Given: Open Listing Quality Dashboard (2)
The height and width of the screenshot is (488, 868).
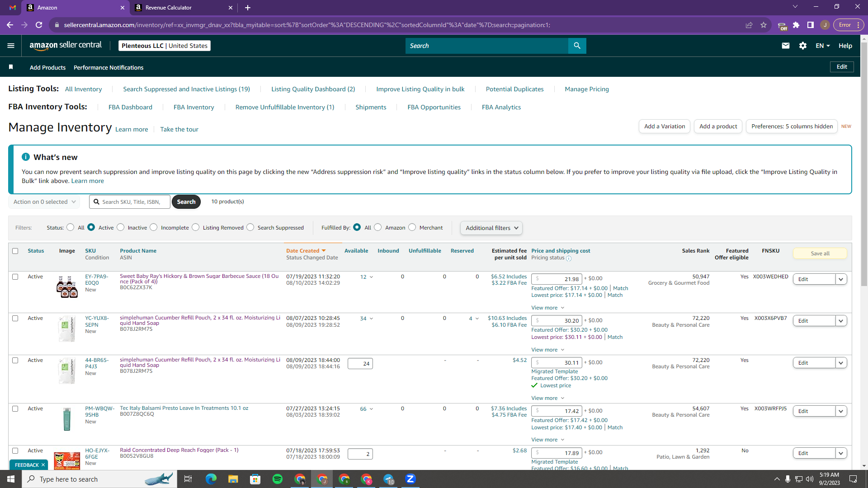Looking at the screenshot, I should (313, 89).
